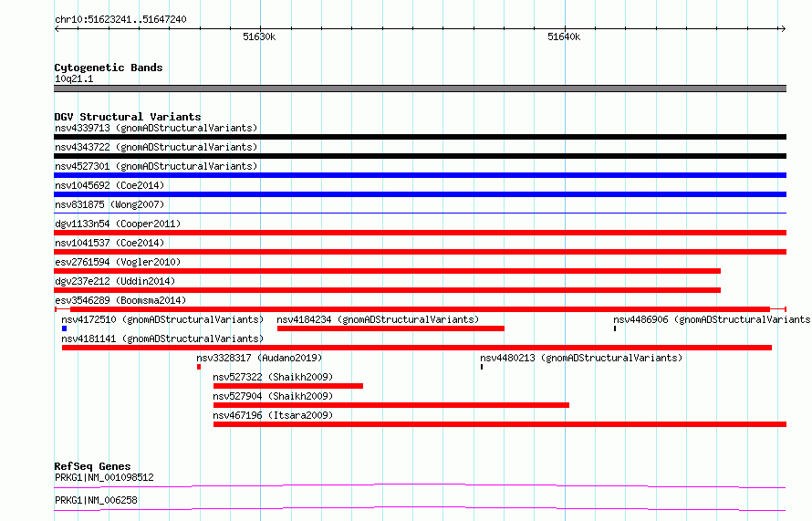Screen dimensions: 812x521
Task: Click the nsv4486906 variant label
Action: (x=712, y=319)
